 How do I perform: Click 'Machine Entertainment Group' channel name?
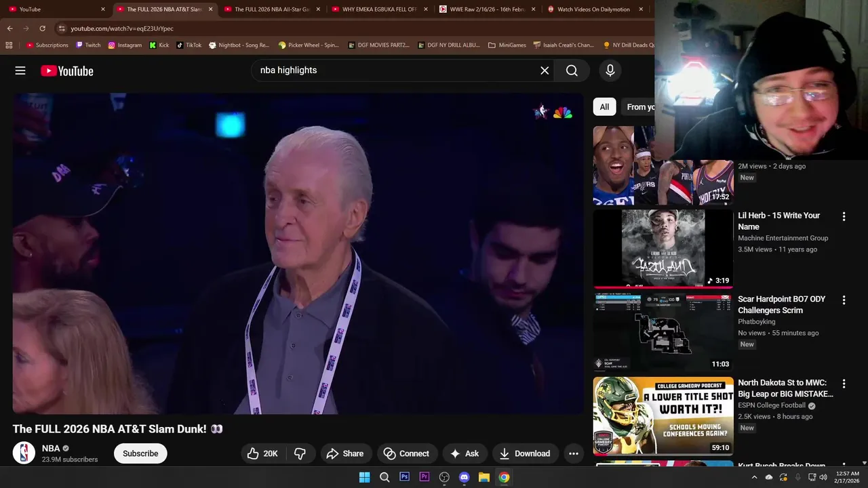(783, 238)
